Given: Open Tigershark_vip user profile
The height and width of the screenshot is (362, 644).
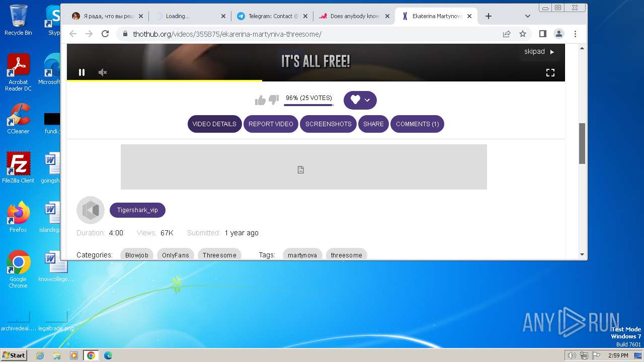Looking at the screenshot, I should coord(137,210).
